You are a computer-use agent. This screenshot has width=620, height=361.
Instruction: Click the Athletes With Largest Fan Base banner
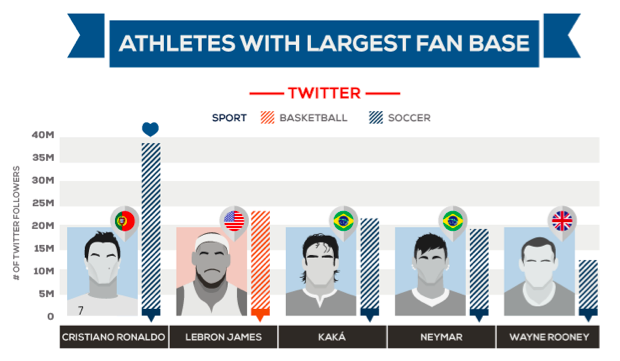click(324, 43)
